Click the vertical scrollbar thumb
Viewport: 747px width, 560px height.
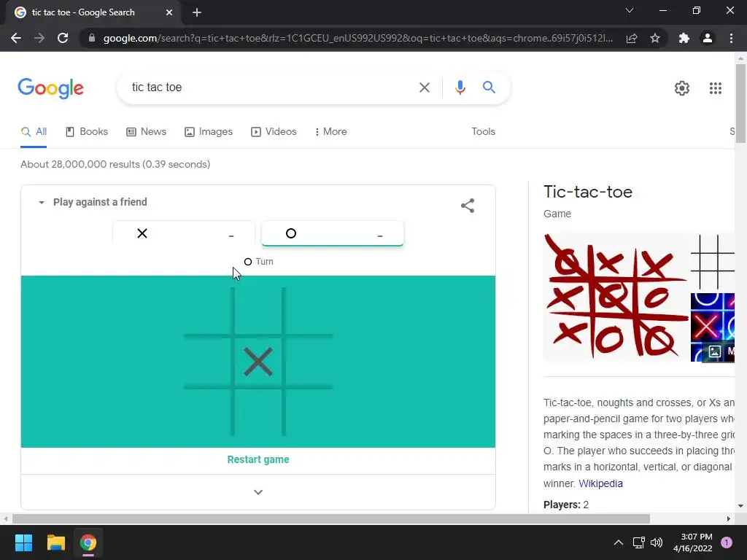point(740,104)
